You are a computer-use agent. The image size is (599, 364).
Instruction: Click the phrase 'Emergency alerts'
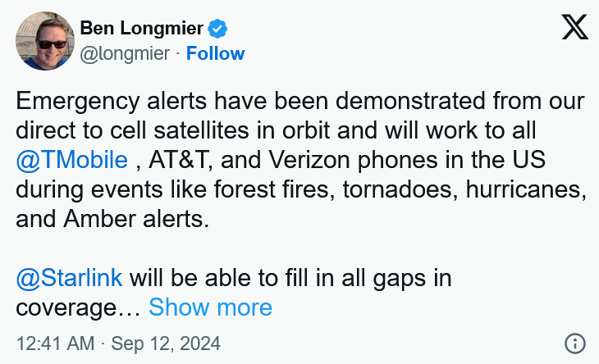pos(111,101)
